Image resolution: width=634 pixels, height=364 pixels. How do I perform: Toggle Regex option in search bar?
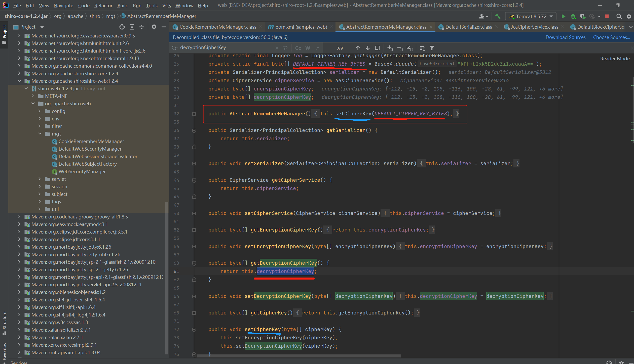318,48
